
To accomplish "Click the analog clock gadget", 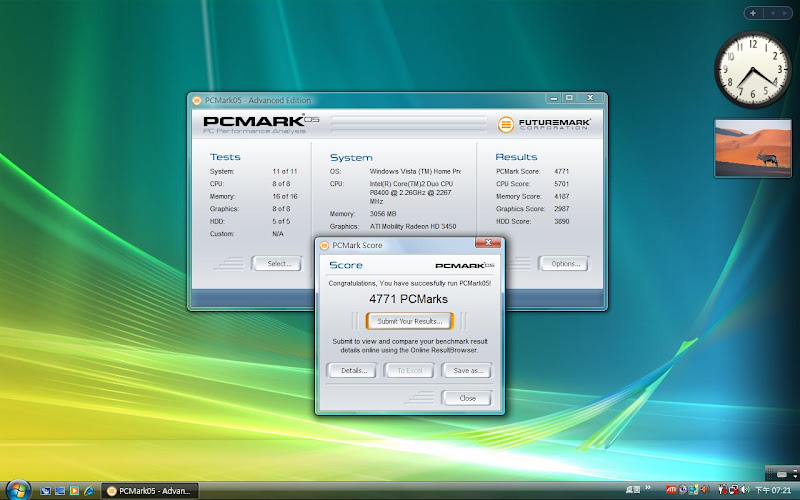I will coord(753,69).
